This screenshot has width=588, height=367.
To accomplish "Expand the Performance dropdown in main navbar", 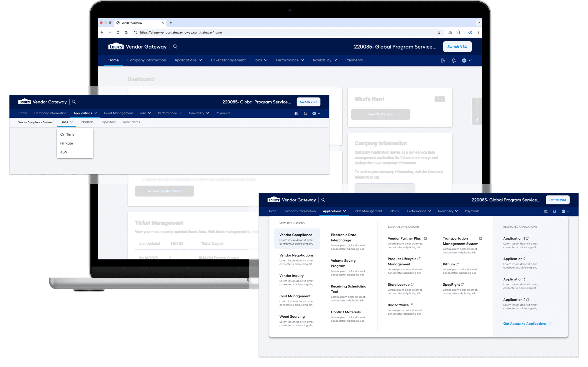I will pyautogui.click(x=290, y=60).
